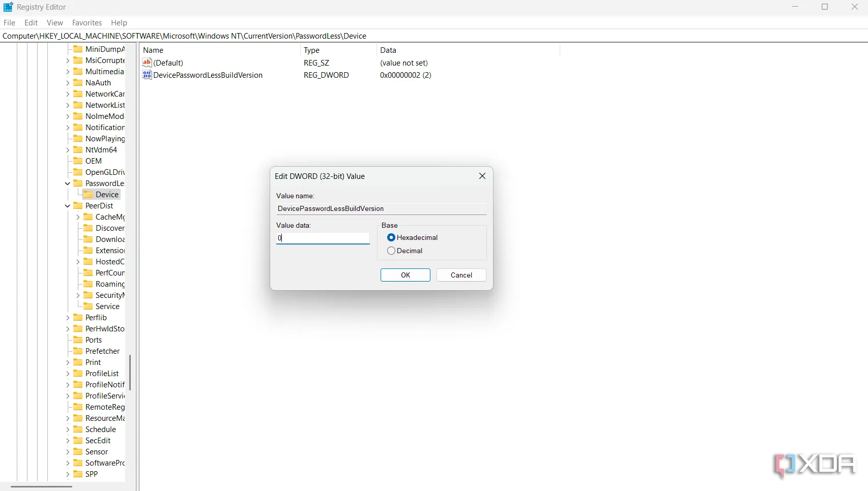Select the Discovery subkey label

(110, 228)
